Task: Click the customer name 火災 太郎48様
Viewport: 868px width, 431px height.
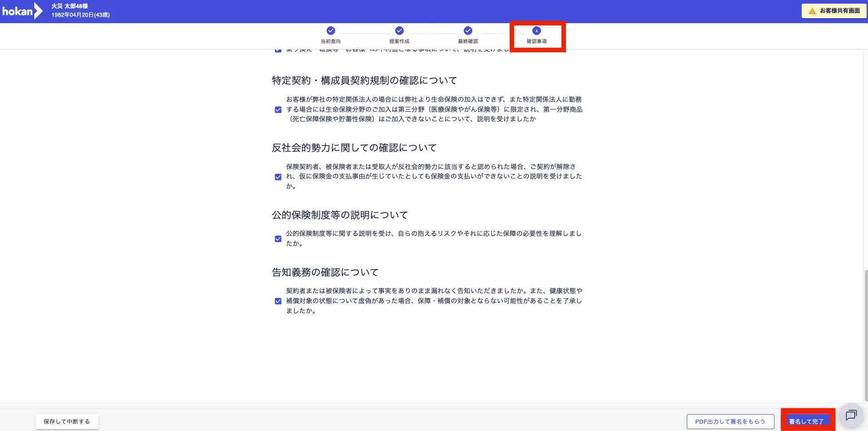Action: tap(69, 6)
